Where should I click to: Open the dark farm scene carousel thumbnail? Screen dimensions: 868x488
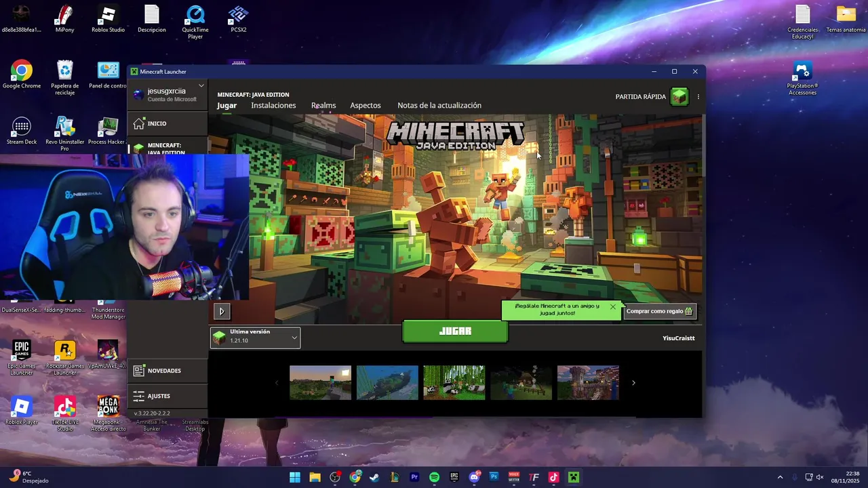point(521,383)
